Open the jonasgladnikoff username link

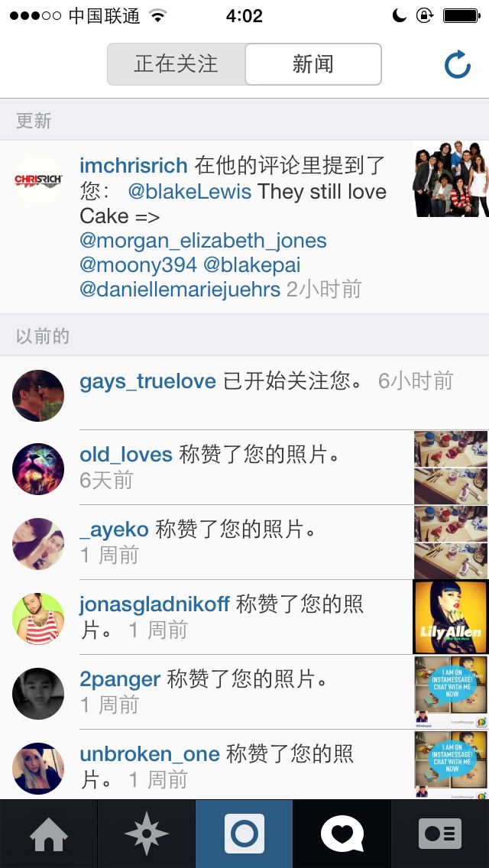(x=154, y=604)
